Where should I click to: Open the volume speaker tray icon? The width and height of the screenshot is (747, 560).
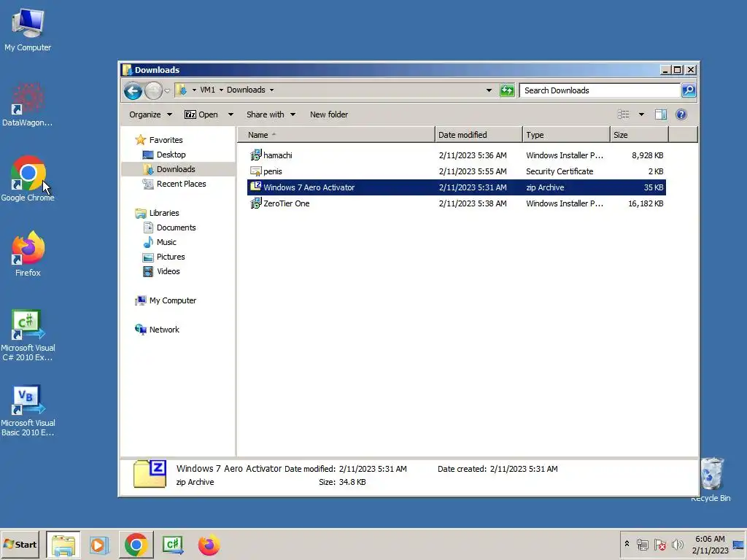pos(677,544)
